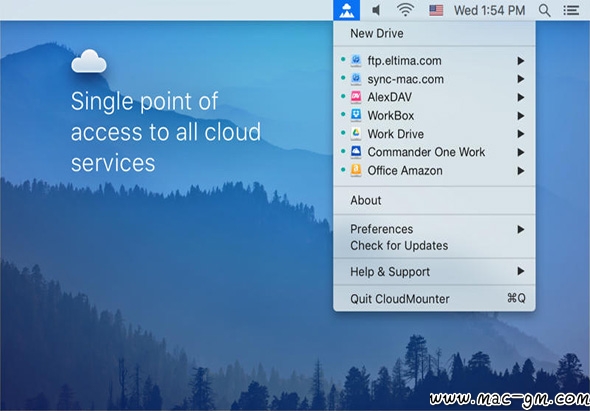
Task: Click the WorkBox Dropbox icon
Action: click(356, 115)
